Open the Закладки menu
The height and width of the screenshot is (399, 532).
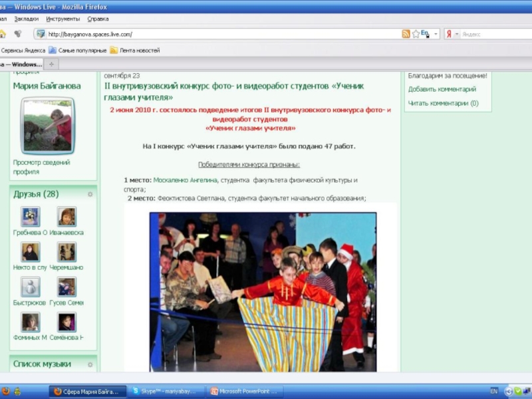(x=27, y=19)
